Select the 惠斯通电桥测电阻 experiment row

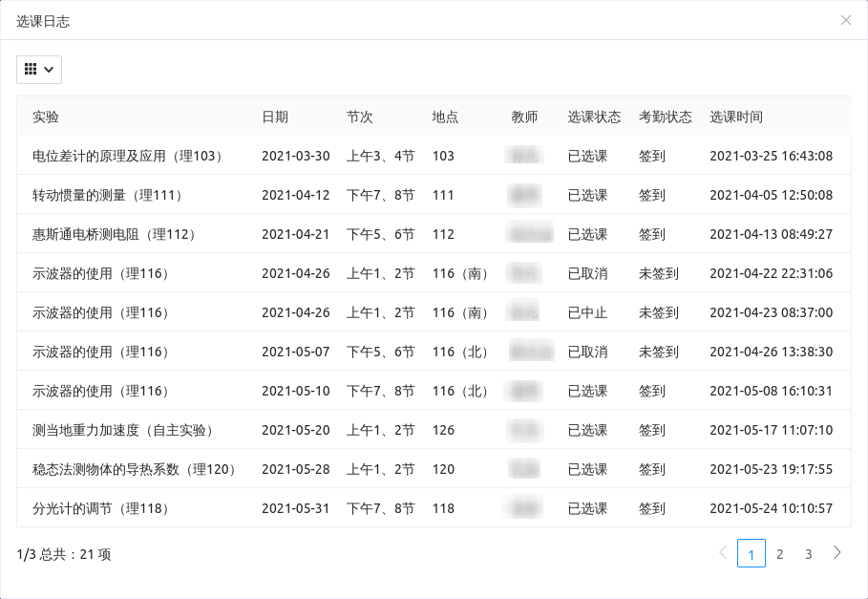(x=114, y=234)
